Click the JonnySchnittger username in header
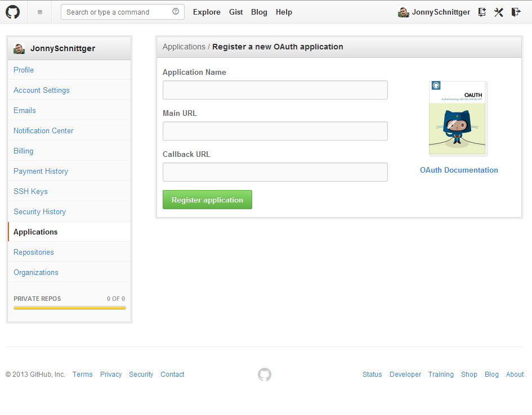 [x=441, y=12]
